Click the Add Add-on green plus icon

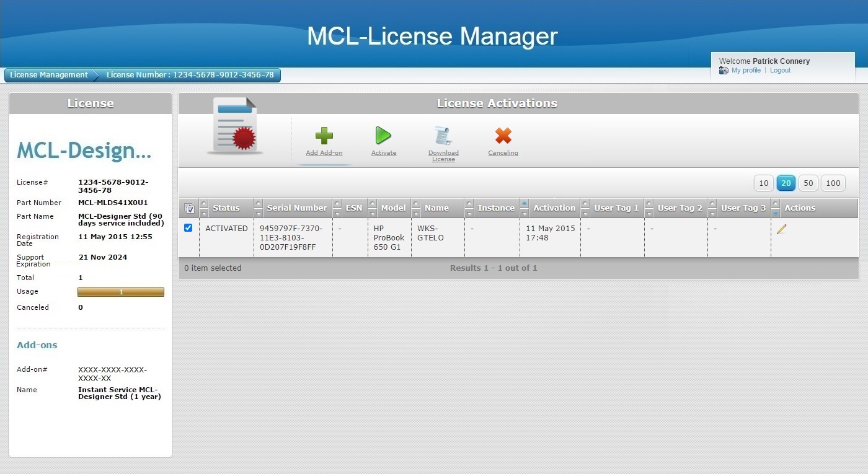coord(324,136)
